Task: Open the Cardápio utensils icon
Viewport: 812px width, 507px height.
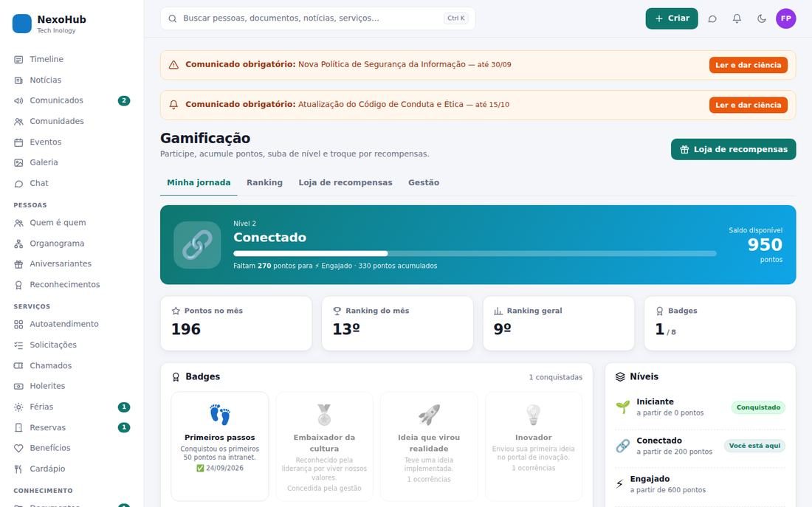Action: pos(18,469)
